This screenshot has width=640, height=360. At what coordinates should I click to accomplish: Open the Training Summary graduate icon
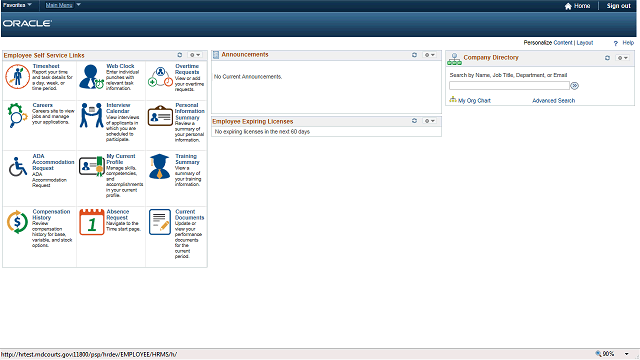pyautogui.click(x=159, y=167)
